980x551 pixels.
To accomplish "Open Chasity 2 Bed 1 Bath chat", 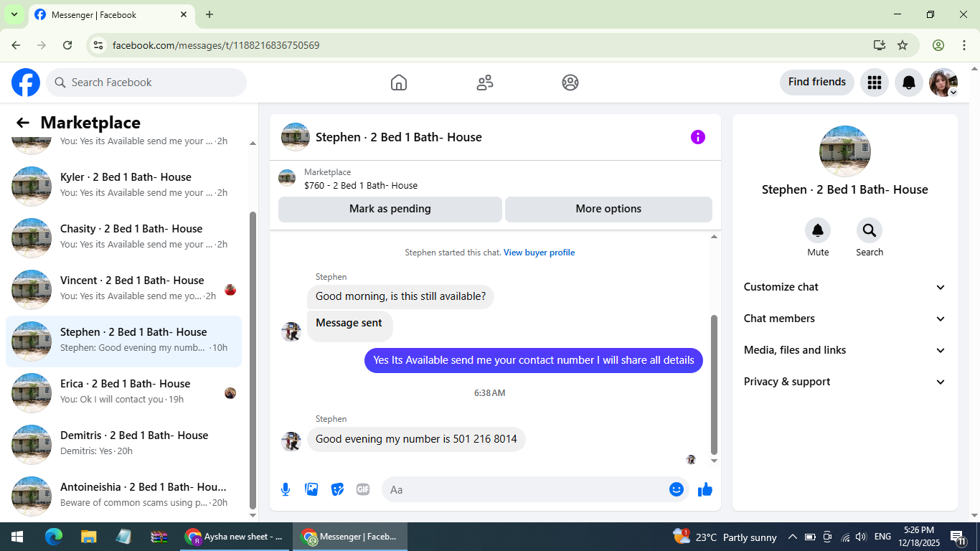I will click(x=124, y=237).
